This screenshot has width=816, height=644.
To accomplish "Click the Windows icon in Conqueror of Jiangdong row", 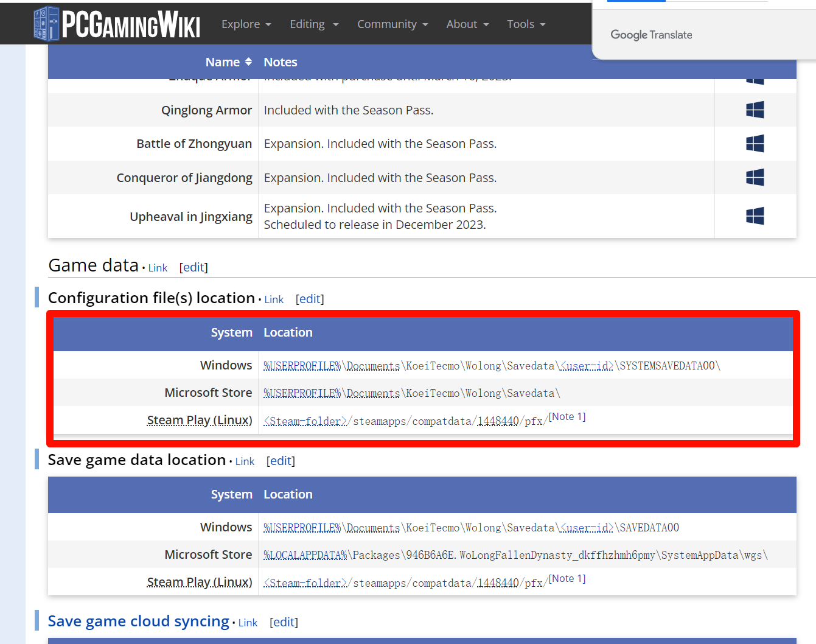I will [x=755, y=178].
